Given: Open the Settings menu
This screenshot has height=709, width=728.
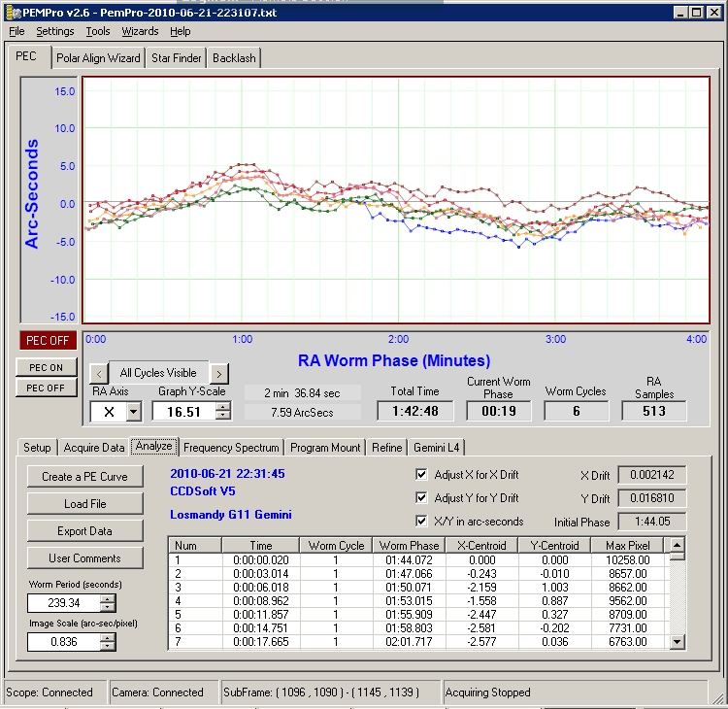Looking at the screenshot, I should click(54, 31).
